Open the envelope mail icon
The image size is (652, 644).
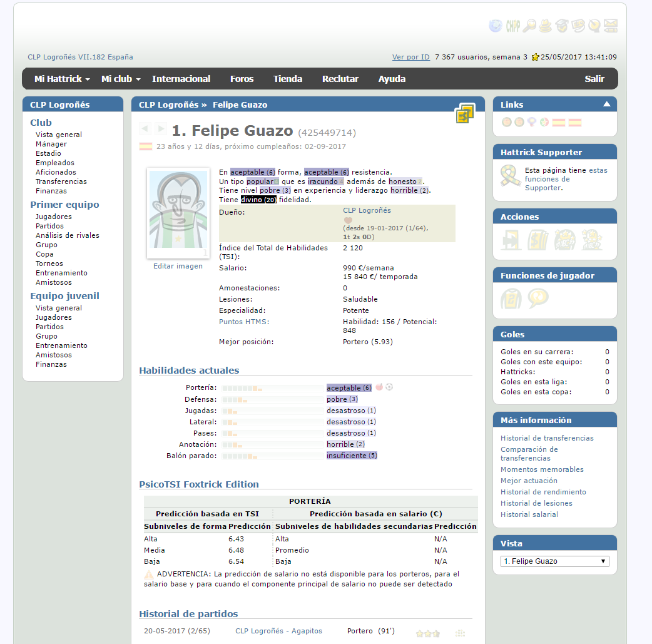coord(611,26)
